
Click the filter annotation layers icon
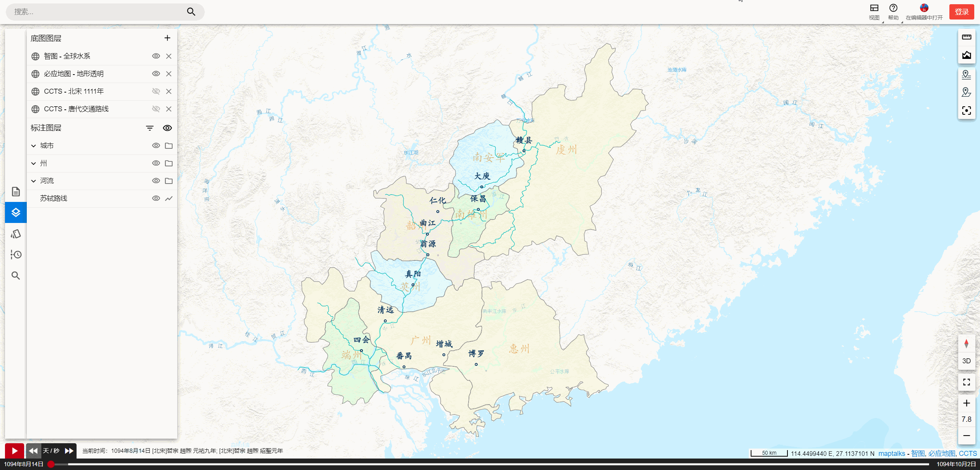tap(150, 128)
